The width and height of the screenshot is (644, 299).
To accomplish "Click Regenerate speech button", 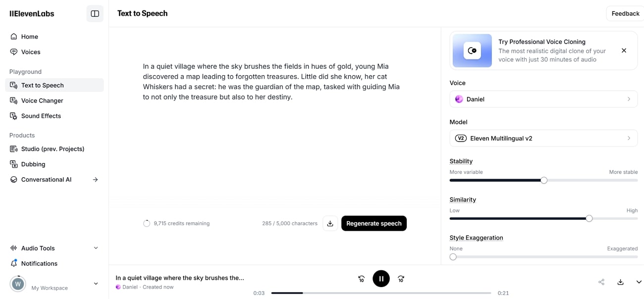I will (374, 223).
